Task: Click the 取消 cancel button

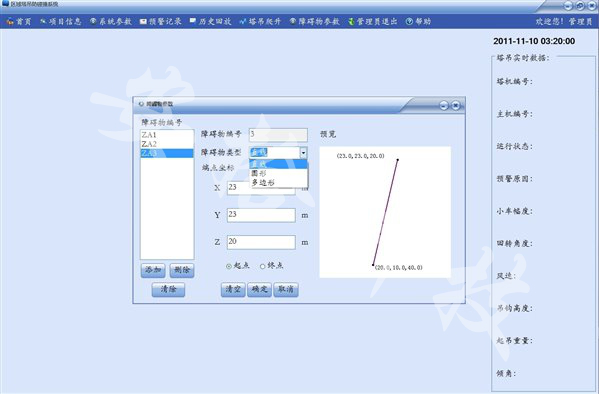Action: pyautogui.click(x=286, y=289)
